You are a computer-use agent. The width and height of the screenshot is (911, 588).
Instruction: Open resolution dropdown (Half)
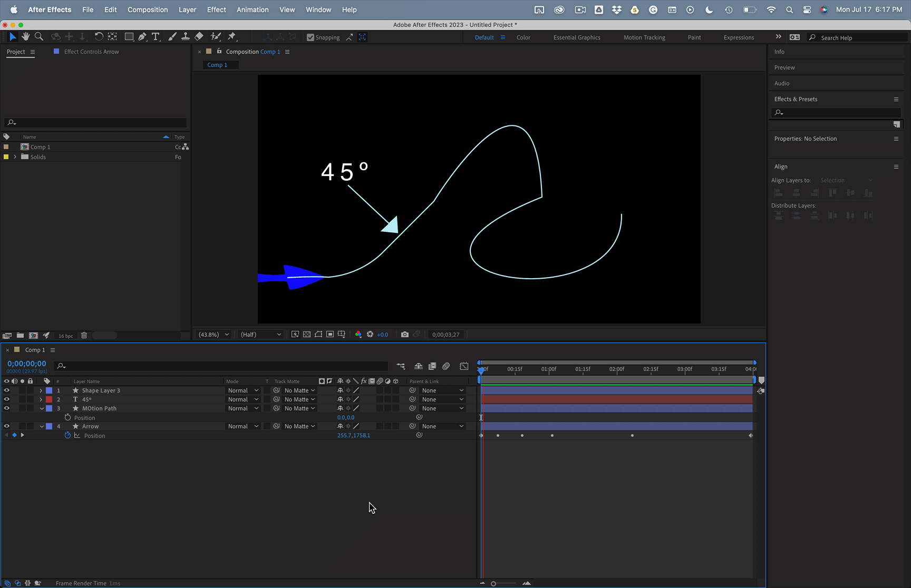(x=260, y=335)
